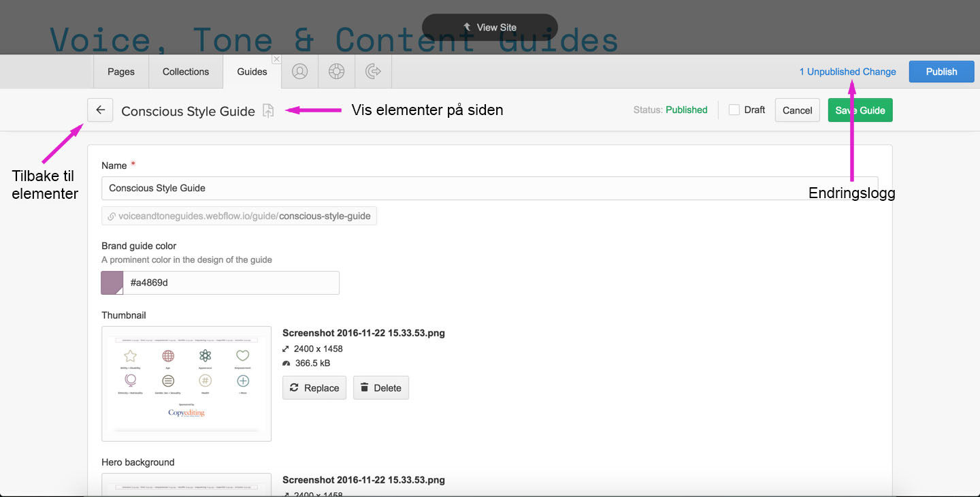Click the Thumbnail file name Screenshot 2016-11-22 15.33.53.png

[363, 333]
